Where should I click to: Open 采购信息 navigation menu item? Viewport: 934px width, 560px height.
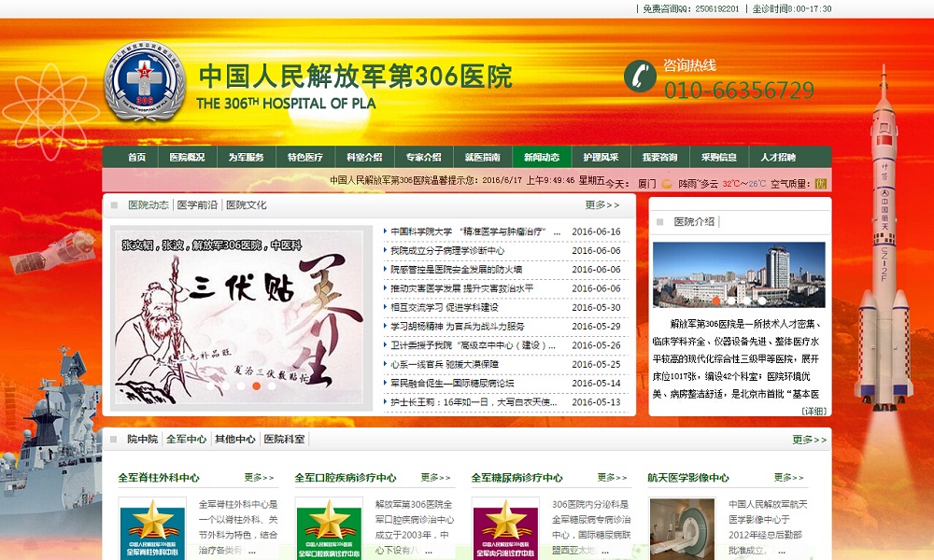pos(719,157)
